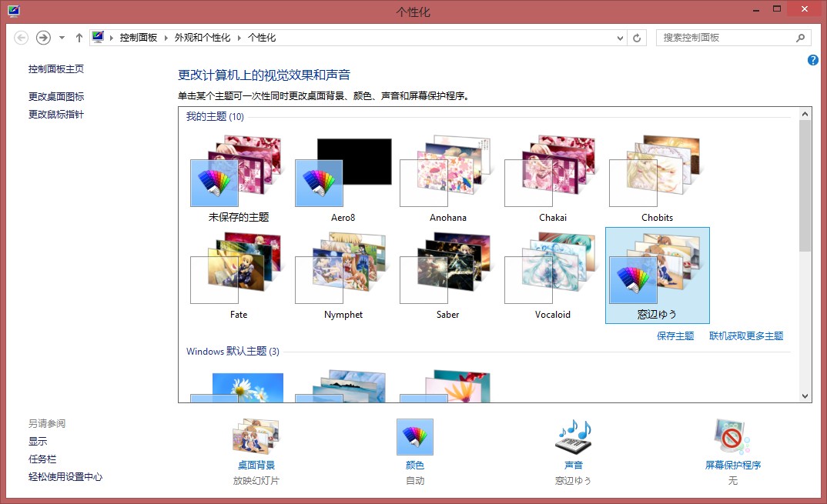Open the 联机获取更多主题 link

(746, 336)
